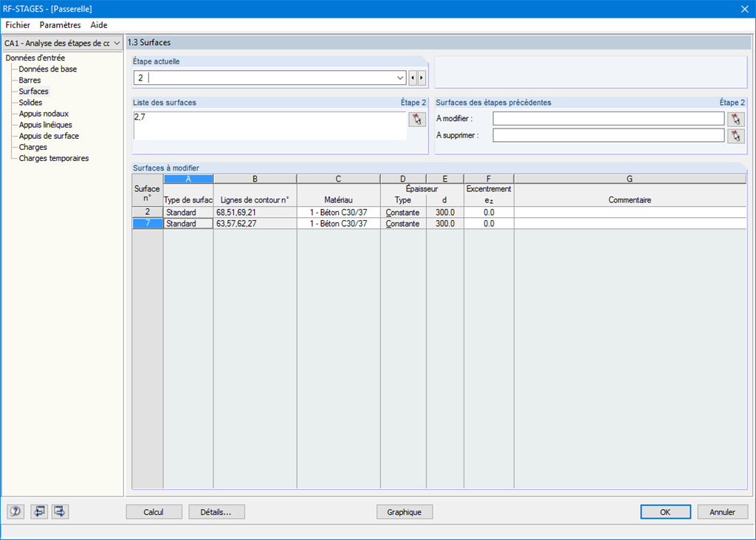
Task: Select row header for surface 2
Action: pos(148,212)
